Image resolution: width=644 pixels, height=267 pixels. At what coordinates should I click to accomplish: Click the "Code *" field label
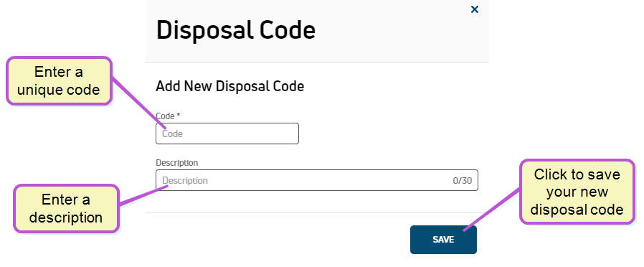coord(168,116)
